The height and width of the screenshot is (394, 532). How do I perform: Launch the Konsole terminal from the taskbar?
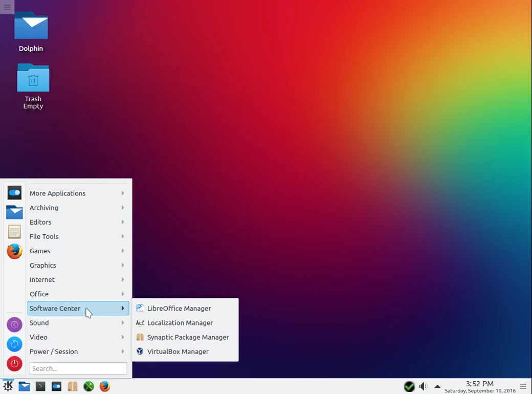[40, 386]
